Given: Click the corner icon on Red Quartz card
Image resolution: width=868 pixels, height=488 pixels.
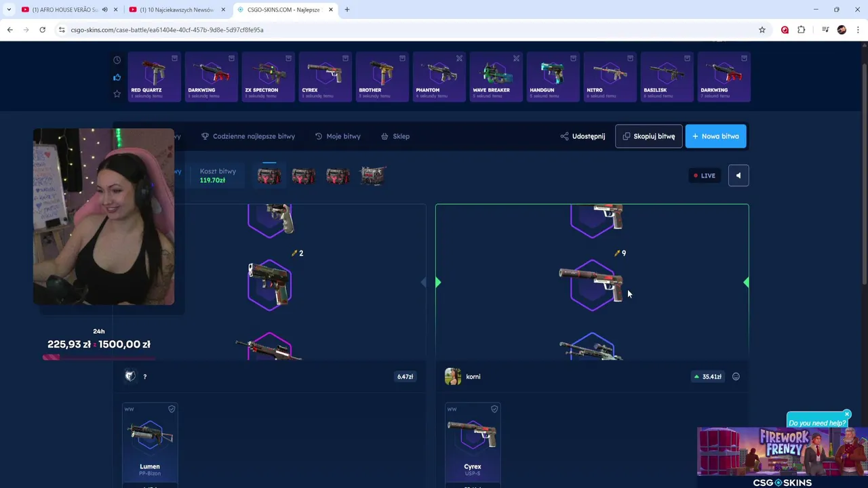Looking at the screenshot, I should (x=174, y=58).
